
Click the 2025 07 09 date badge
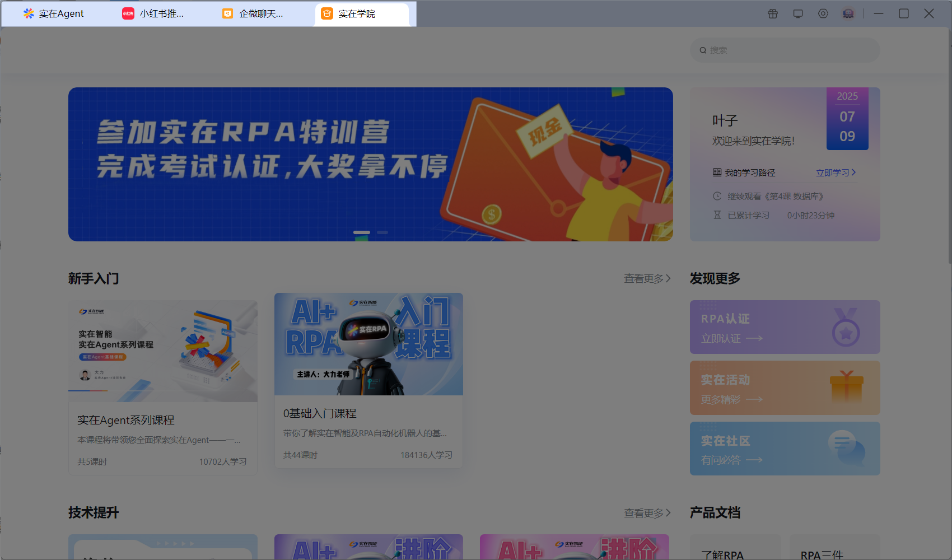click(x=847, y=118)
